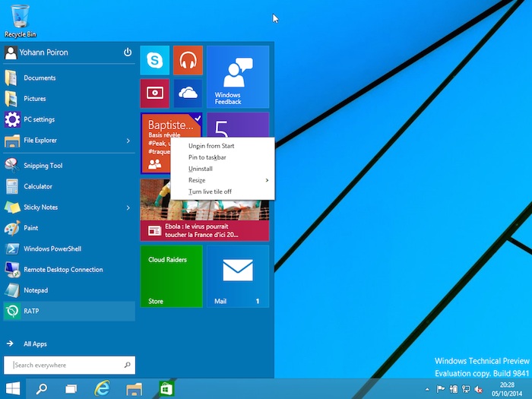The image size is (532, 399).
Task: Expand the Sticky Notes jump list arrow
Action: [128, 207]
